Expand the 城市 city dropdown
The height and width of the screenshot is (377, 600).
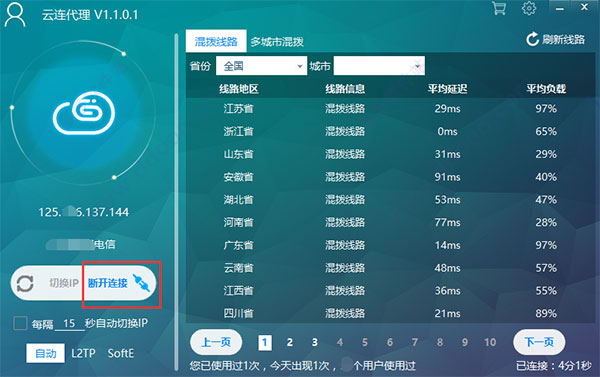(379, 66)
